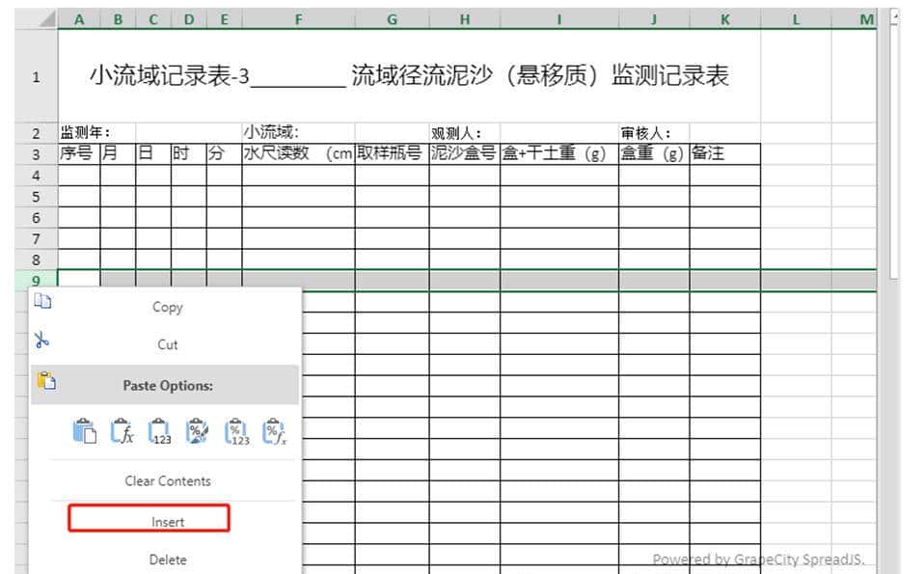Select the Paste Formulas (fx) icon

(123, 431)
